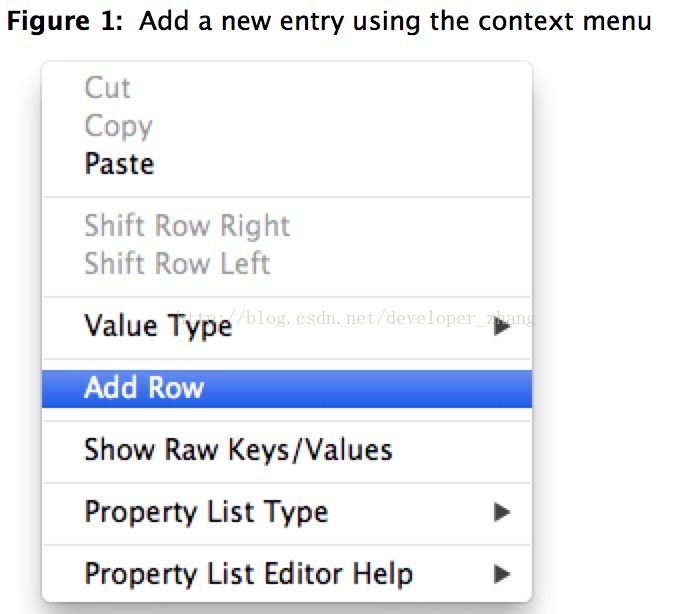Select Shift Row Right
Screen dimensions: 692x614
[287, 226]
